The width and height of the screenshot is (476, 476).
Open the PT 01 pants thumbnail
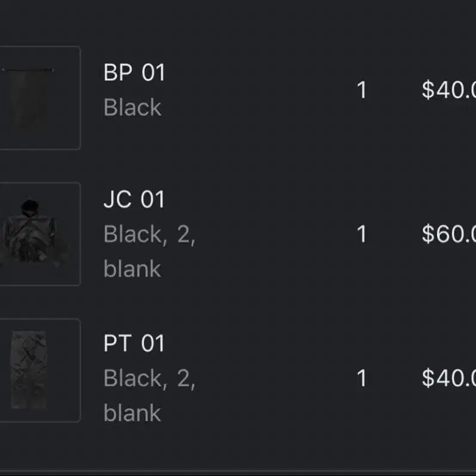(x=36, y=370)
